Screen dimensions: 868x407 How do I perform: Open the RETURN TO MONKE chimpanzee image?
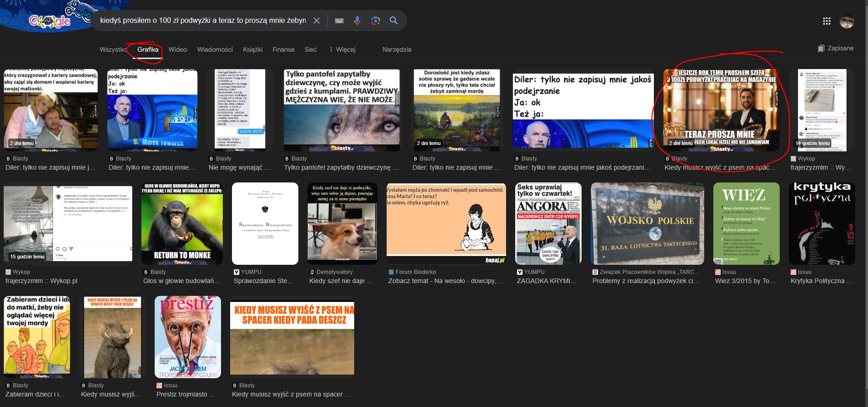pos(182,224)
